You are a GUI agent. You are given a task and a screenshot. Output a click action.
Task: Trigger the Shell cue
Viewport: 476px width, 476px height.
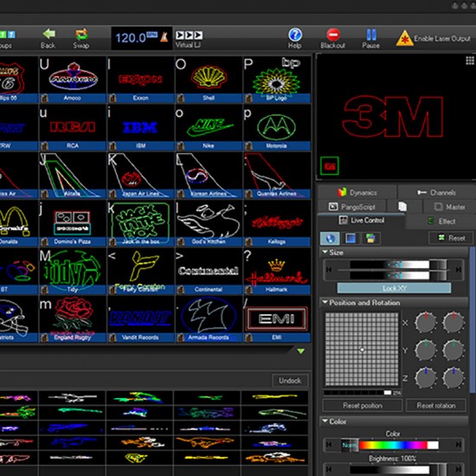coord(209,80)
